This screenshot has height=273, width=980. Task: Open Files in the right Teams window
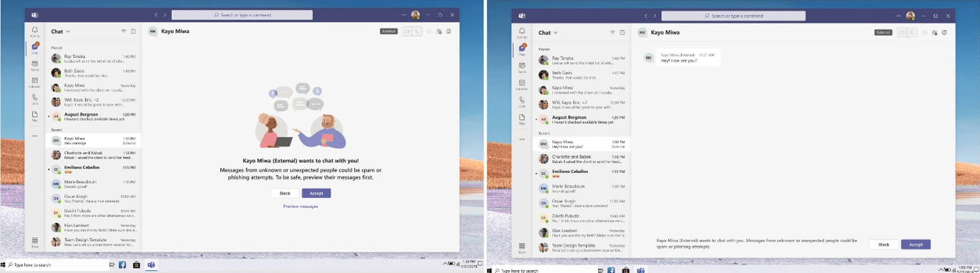pos(522,119)
